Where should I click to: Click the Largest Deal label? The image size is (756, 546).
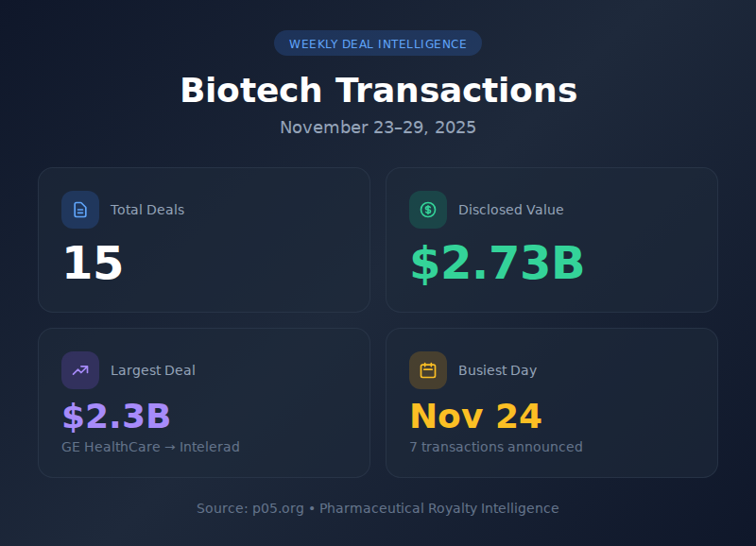coord(153,370)
